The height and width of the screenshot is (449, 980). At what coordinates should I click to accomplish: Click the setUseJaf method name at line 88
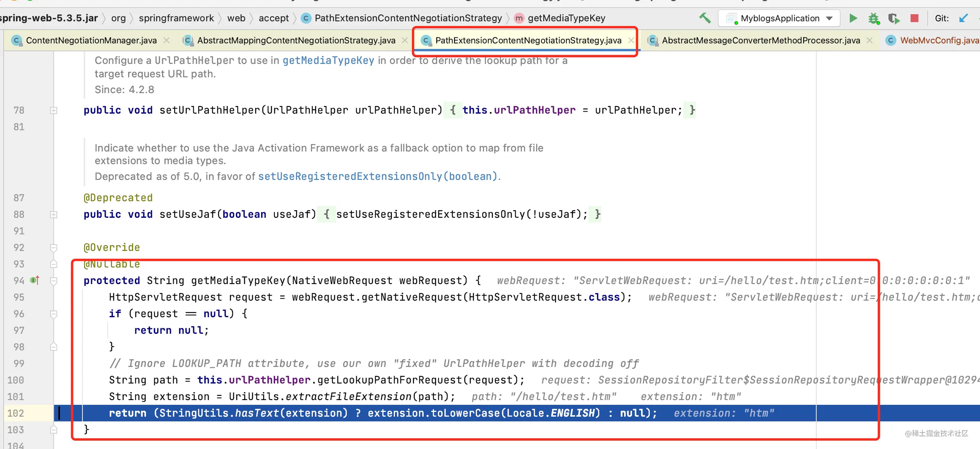188,214
